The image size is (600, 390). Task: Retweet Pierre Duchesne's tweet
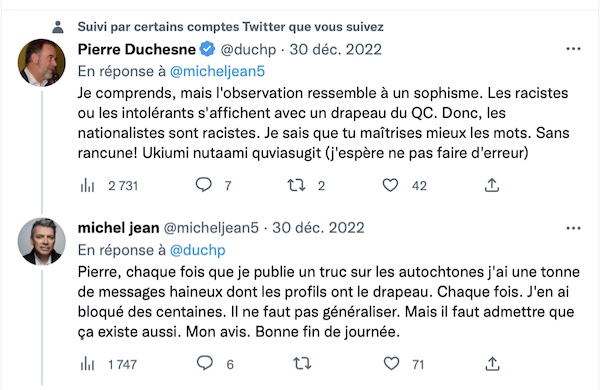(297, 185)
